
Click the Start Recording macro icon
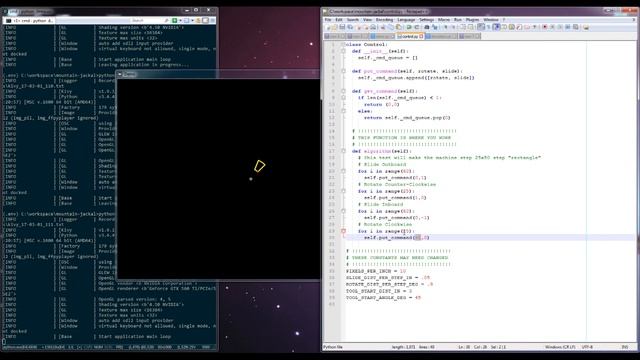544,27
